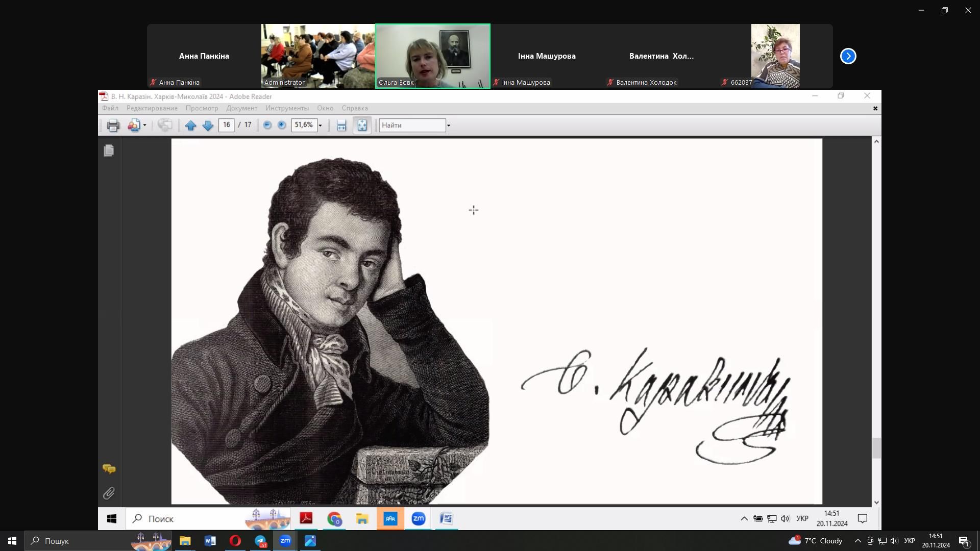Open the Файл menu
The height and width of the screenshot is (551, 980).
(x=110, y=108)
